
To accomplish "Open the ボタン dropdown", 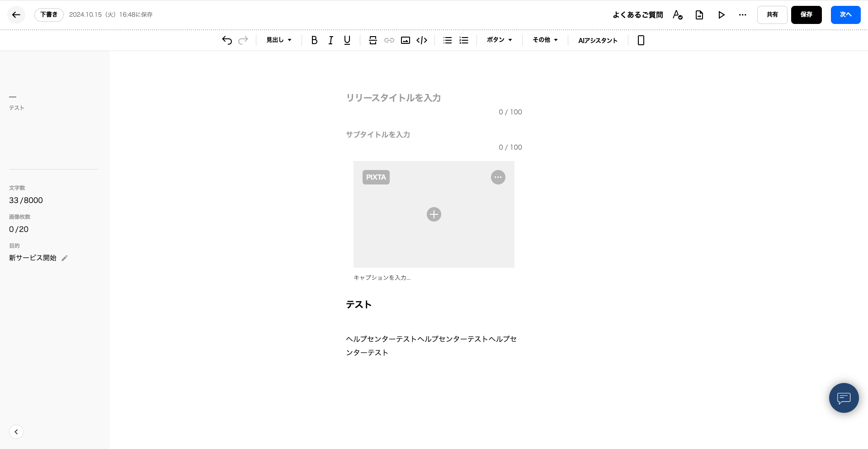I will 499,40.
